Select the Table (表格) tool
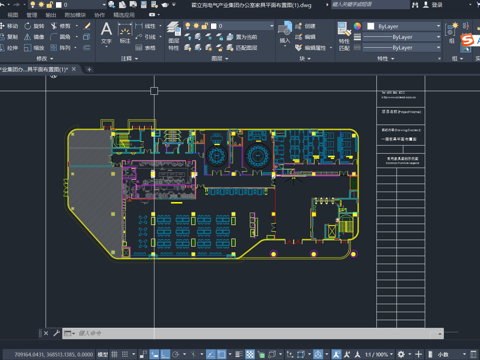Image resolution: width=480 pixels, height=360 pixels. 146,48
